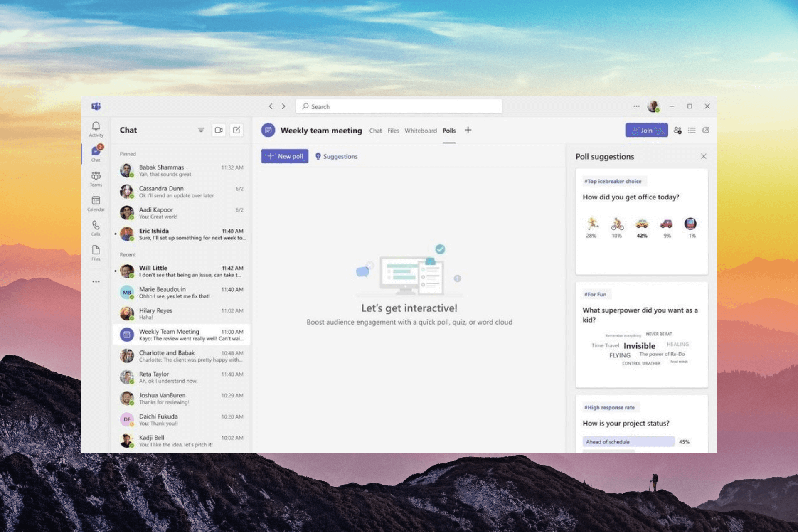Click the train 1% option
This screenshot has width=798, height=532.
point(691,227)
